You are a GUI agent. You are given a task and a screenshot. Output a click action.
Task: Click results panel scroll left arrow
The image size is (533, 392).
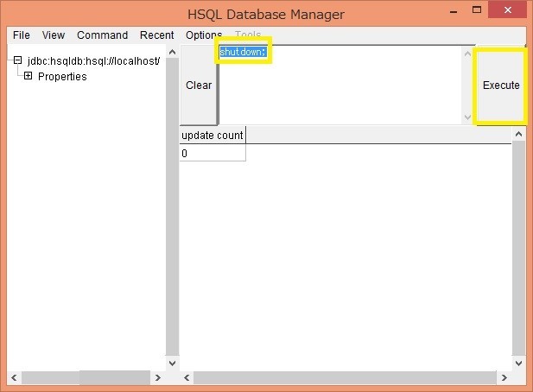[187, 377]
